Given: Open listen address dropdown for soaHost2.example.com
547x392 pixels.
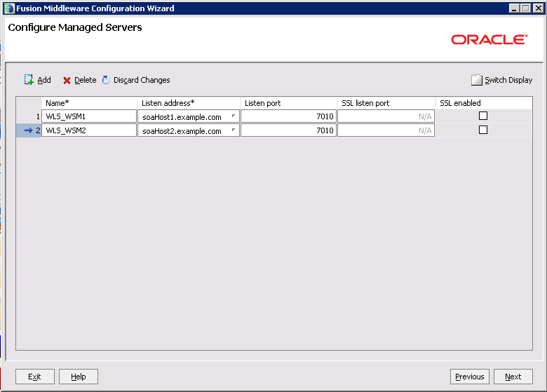Looking at the screenshot, I should (234, 130).
